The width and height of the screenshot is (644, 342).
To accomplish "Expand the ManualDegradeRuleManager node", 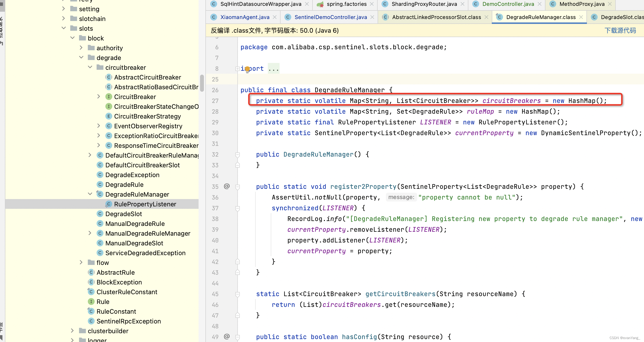I will pos(90,233).
